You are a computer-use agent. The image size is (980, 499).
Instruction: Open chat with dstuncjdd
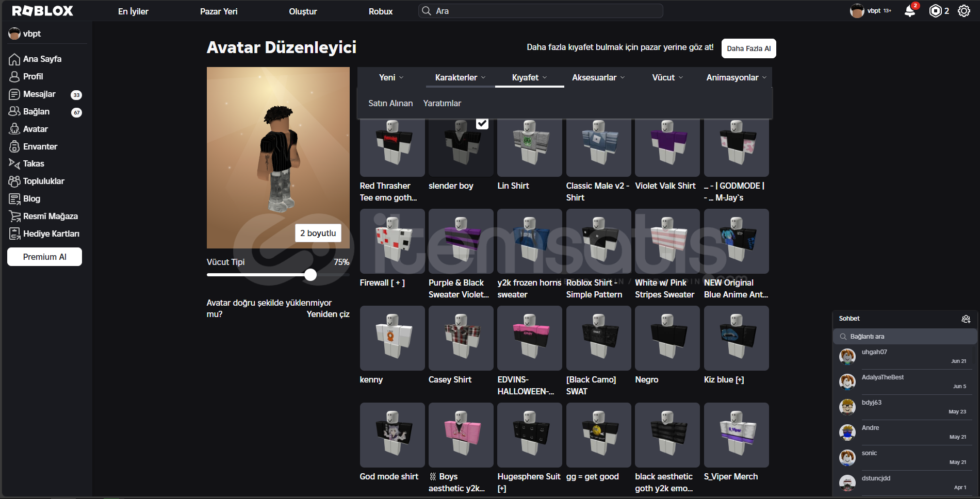tap(905, 483)
